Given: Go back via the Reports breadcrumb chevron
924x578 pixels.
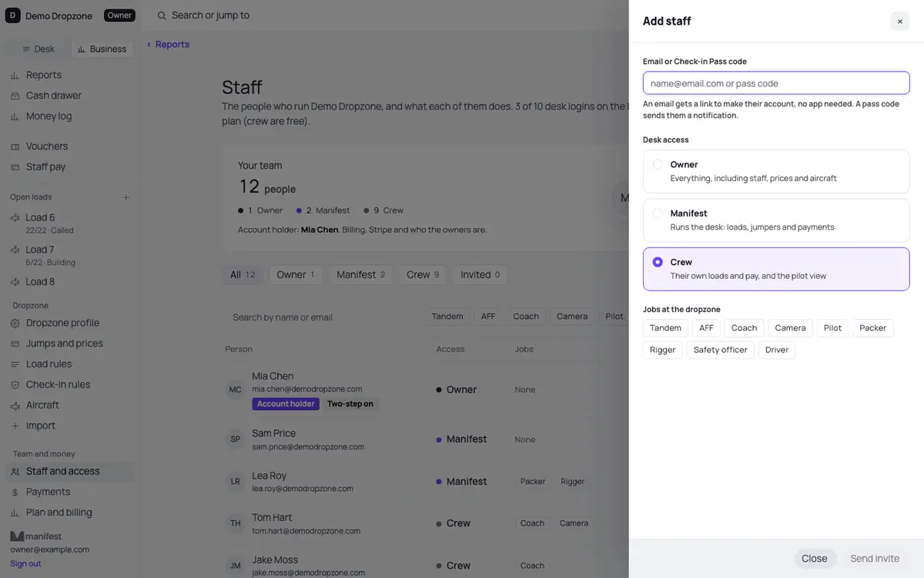Looking at the screenshot, I should click(x=149, y=45).
